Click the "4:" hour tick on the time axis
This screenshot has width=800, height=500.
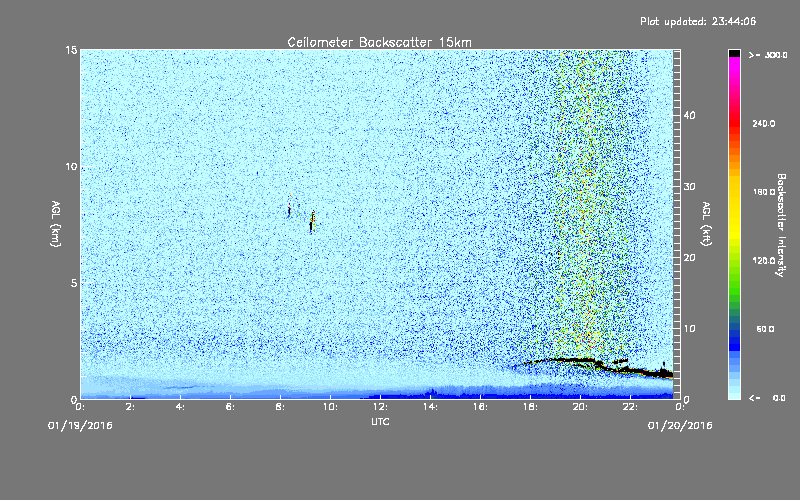click(x=180, y=407)
